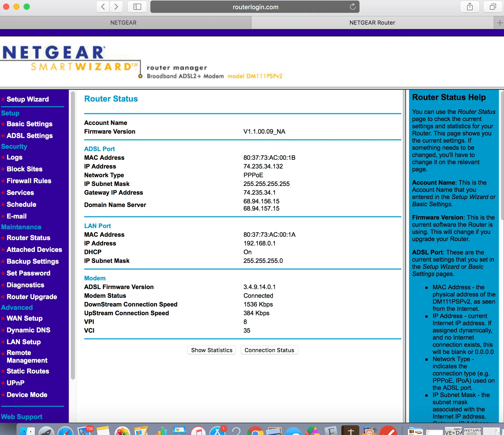Open a new tab with plus
This screenshot has height=435, width=504.
pos(499,23)
